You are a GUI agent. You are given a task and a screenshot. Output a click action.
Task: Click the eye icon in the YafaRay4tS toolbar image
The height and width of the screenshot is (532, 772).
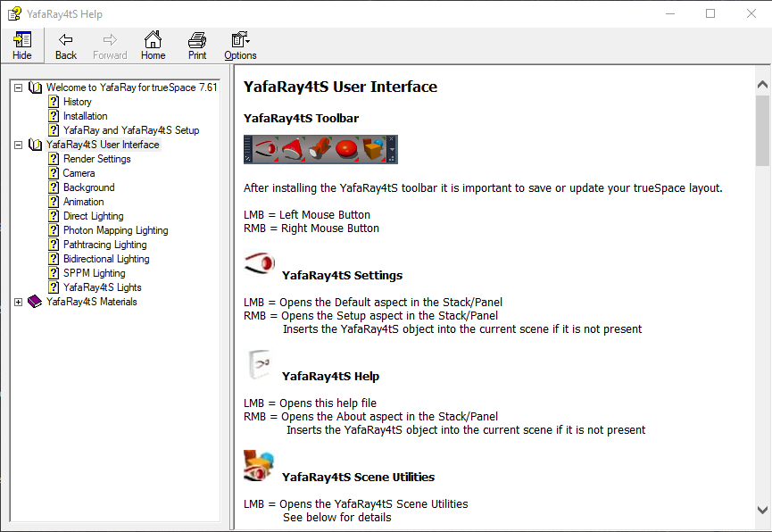(266, 149)
